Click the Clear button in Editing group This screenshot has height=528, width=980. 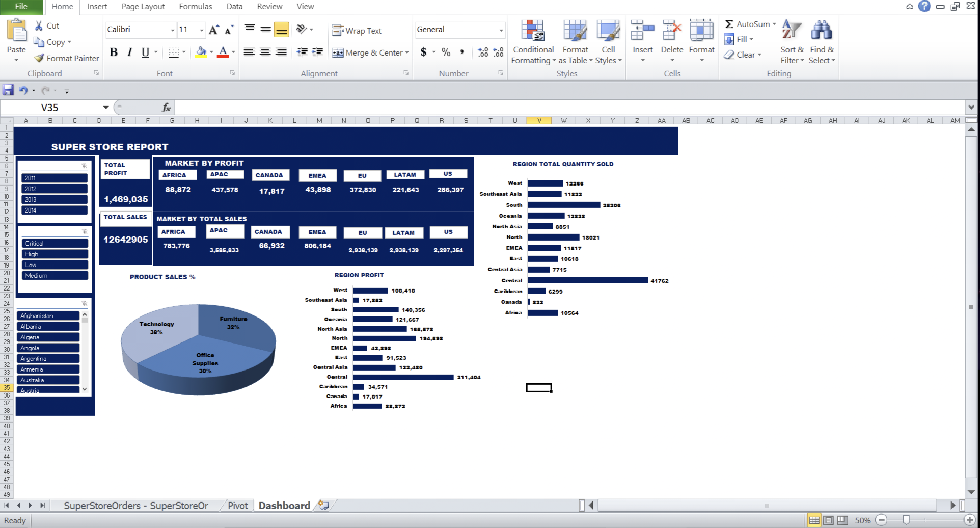pyautogui.click(x=743, y=55)
